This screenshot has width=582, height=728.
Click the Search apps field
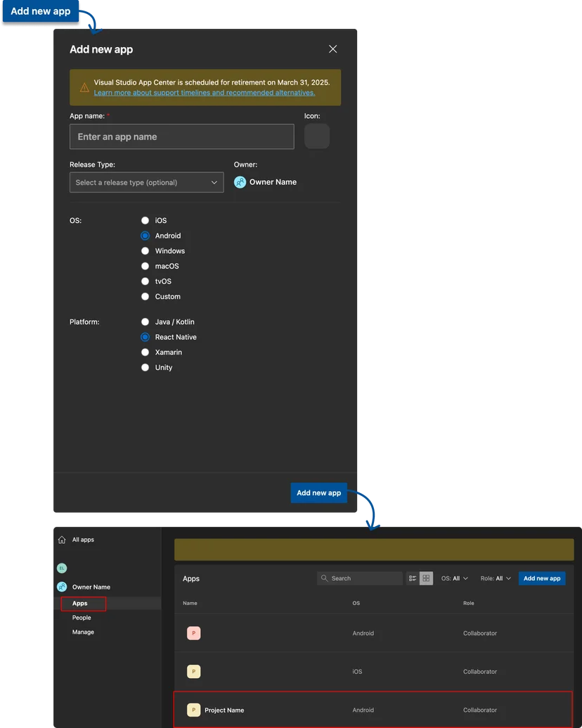tap(360, 578)
